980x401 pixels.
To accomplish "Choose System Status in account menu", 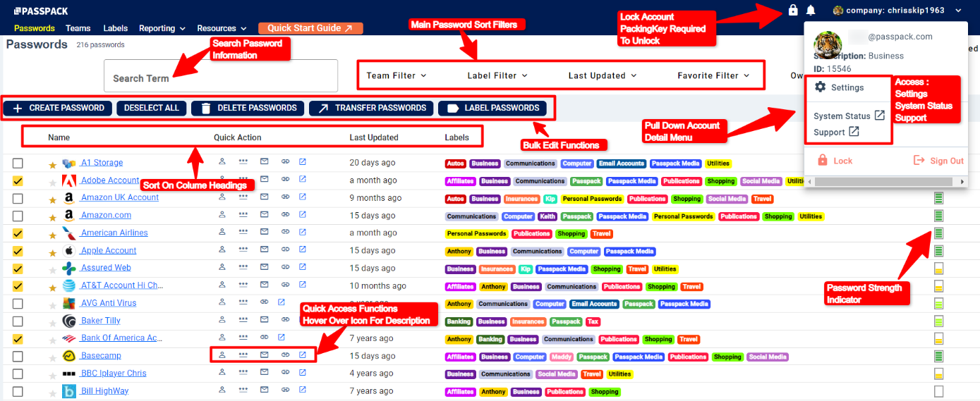I will (x=849, y=116).
